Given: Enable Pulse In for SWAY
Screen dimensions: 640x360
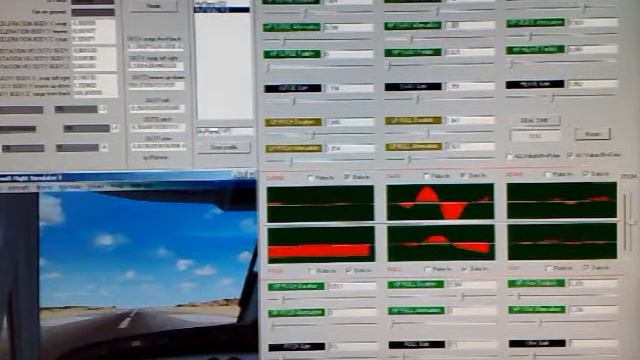Looking at the screenshot, I should click(x=427, y=176).
